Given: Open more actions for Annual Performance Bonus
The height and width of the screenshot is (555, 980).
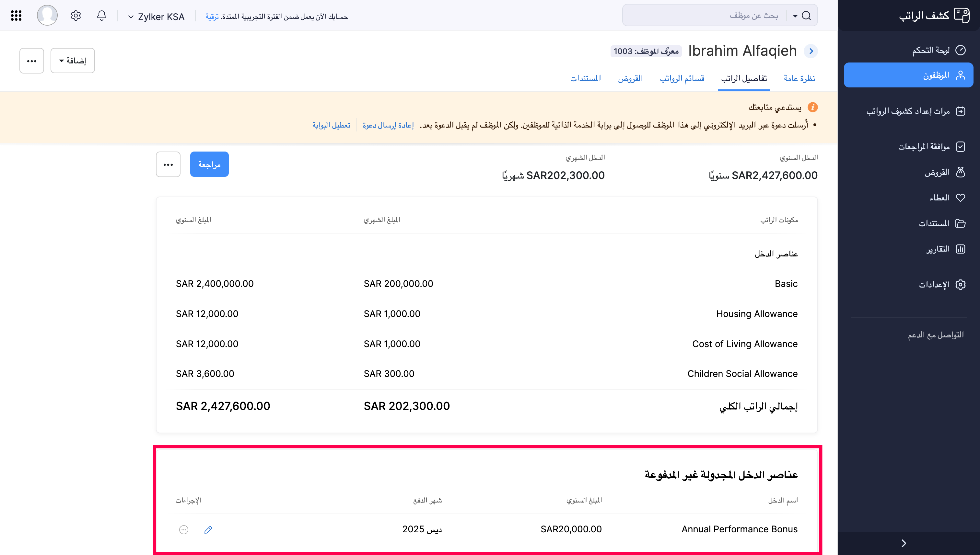Looking at the screenshot, I should (183, 530).
